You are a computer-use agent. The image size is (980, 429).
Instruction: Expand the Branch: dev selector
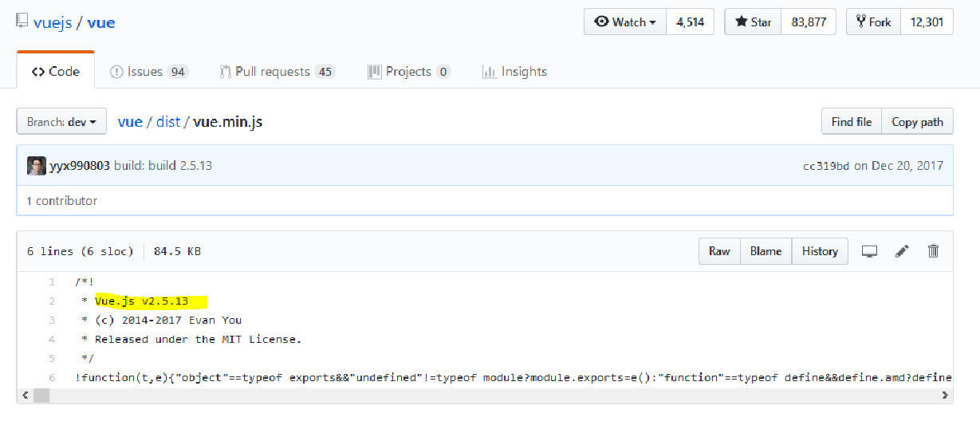61,122
